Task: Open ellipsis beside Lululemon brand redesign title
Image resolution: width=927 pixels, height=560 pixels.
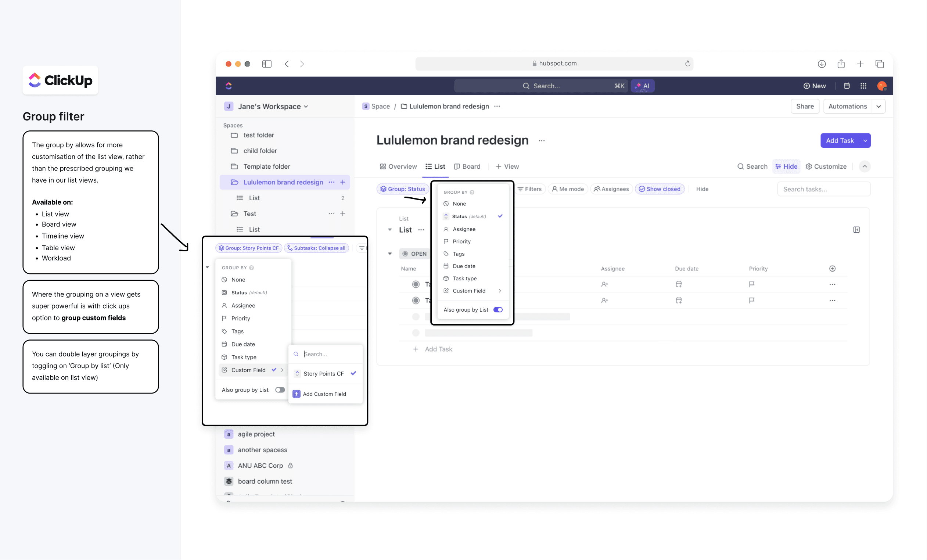Action: [541, 140]
